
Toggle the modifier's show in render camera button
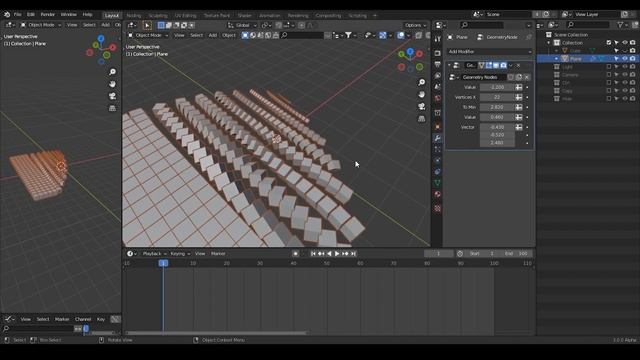pyautogui.click(x=504, y=65)
